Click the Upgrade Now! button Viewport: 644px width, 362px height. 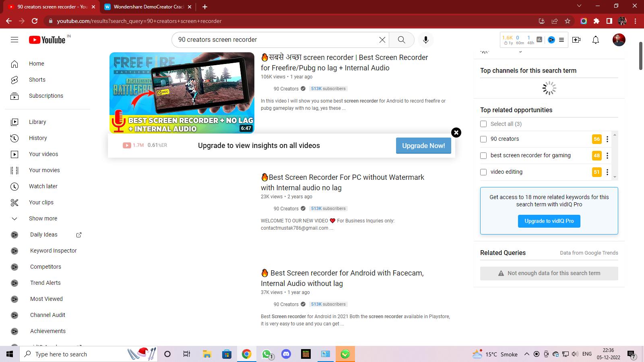click(423, 146)
